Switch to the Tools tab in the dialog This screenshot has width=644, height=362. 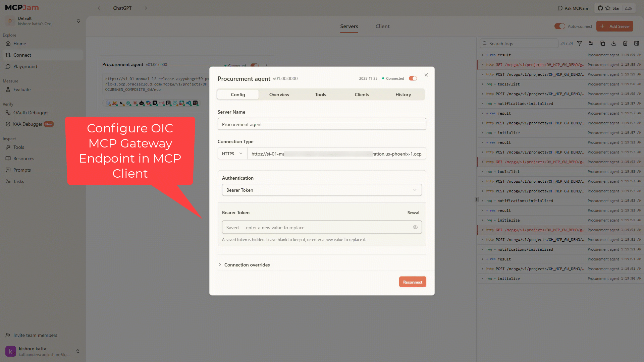pos(320,95)
